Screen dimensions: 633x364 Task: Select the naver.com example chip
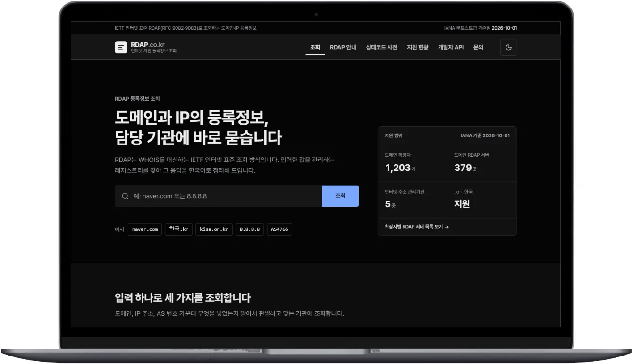pyautogui.click(x=145, y=229)
